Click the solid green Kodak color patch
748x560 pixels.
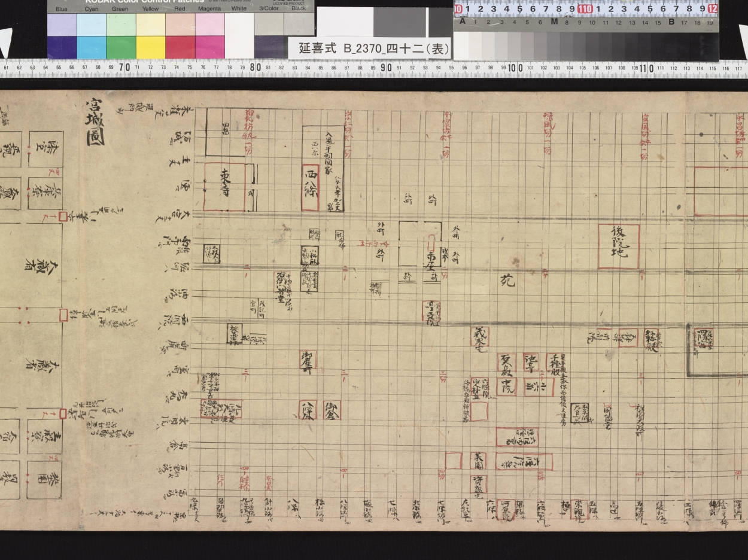[x=121, y=47]
